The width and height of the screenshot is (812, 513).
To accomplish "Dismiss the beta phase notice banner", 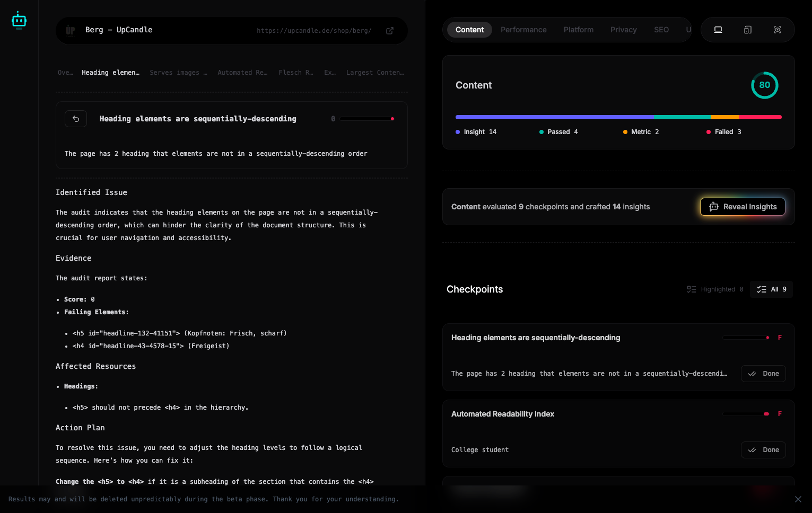I will (x=798, y=499).
